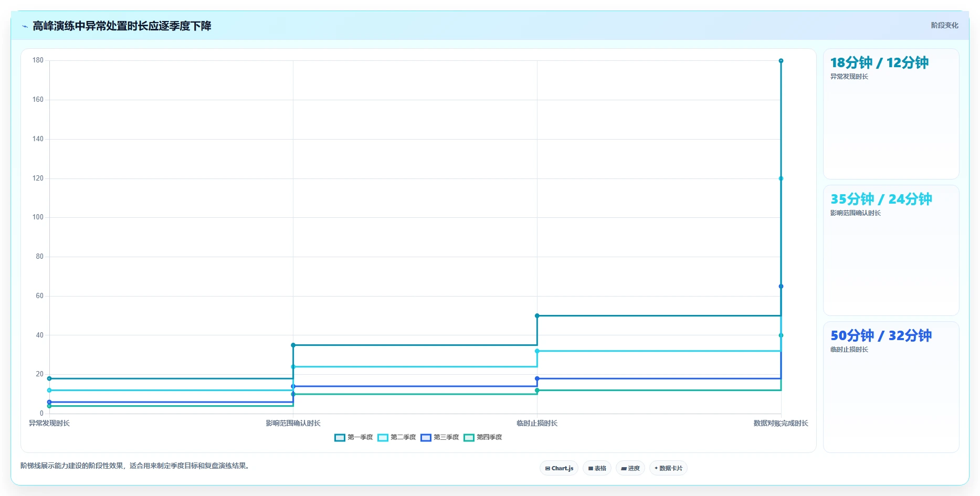980x496 pixels.
Task: Click the 进度 pill button
Action: click(630, 468)
